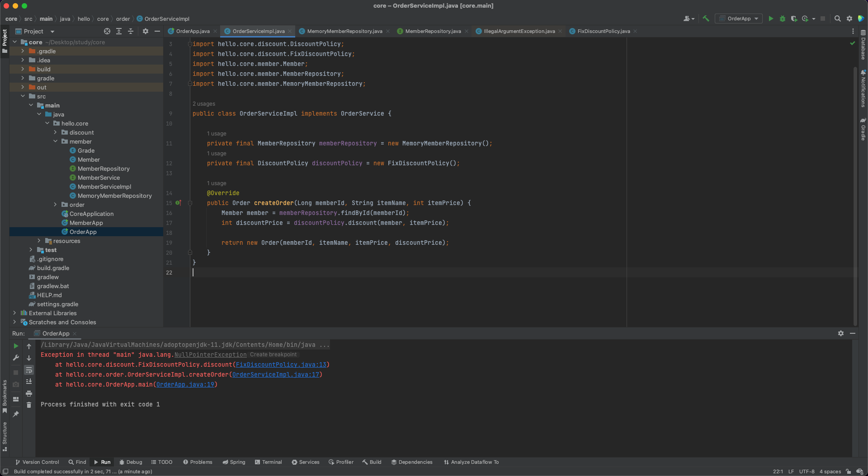Click Create breakpoint in the console
This screenshot has height=476, width=868.
click(x=273, y=355)
